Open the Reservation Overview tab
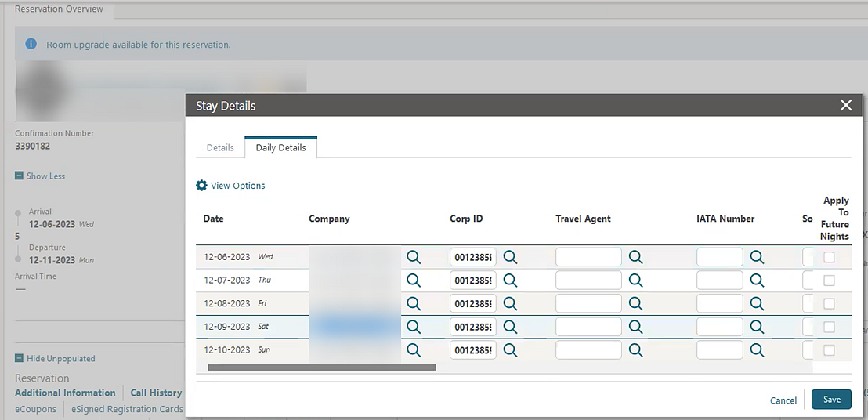This screenshot has height=420, width=868. pos(59,9)
